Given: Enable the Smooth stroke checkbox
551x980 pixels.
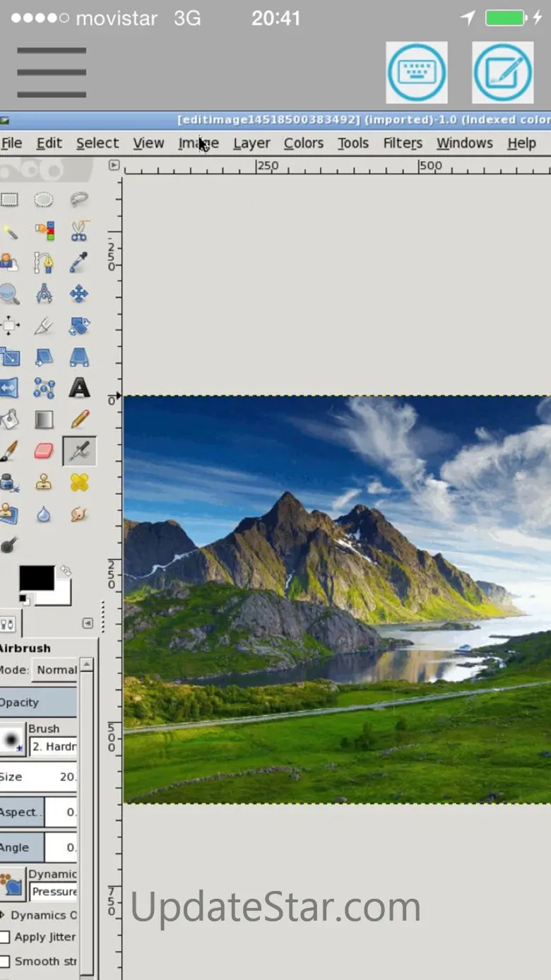Looking at the screenshot, I should (5, 961).
